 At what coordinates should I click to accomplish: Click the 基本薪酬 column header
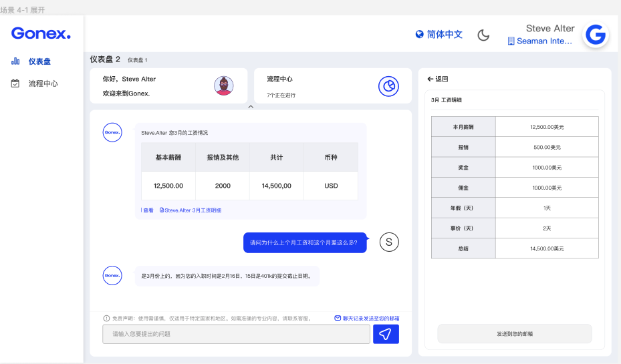pos(168,158)
